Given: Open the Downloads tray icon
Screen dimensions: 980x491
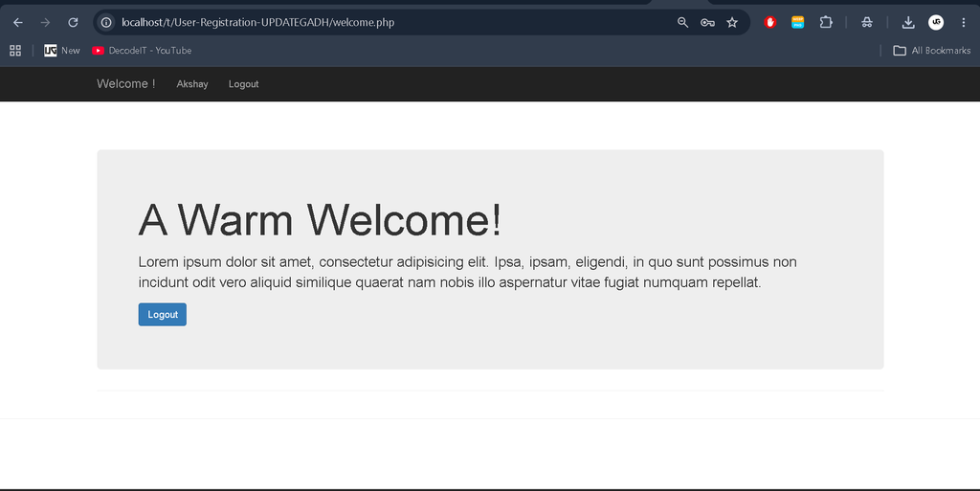Looking at the screenshot, I should point(908,22).
